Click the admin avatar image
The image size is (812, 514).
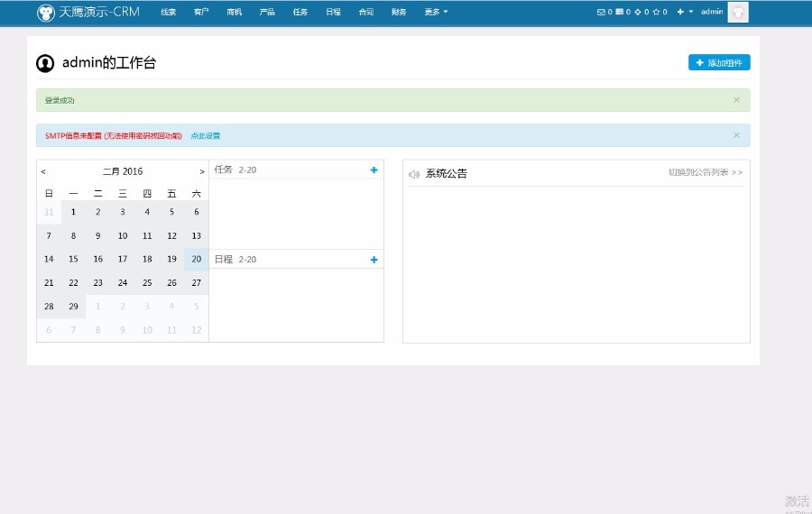(738, 12)
